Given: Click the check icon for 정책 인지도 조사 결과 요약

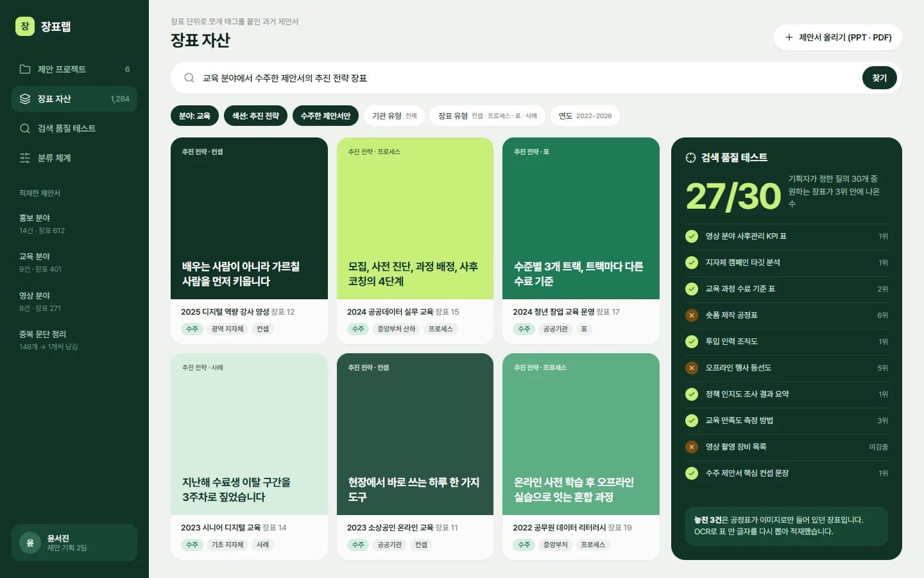Looking at the screenshot, I should click(692, 394).
